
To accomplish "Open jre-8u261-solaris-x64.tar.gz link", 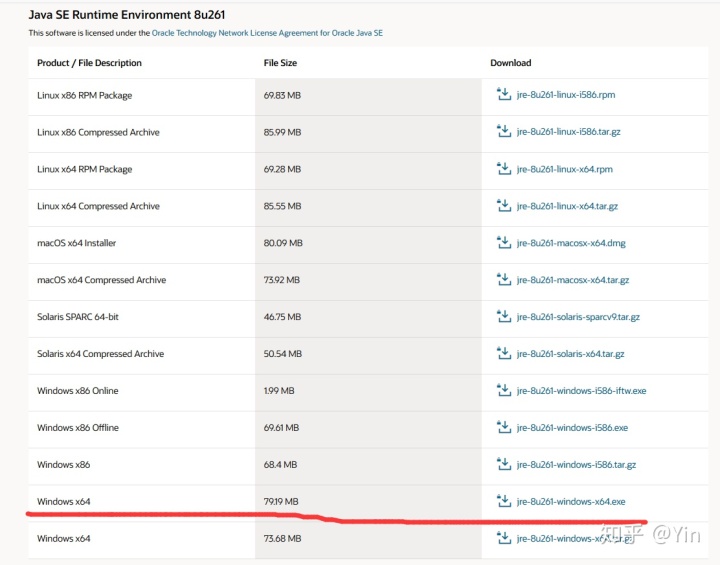I will coord(570,354).
